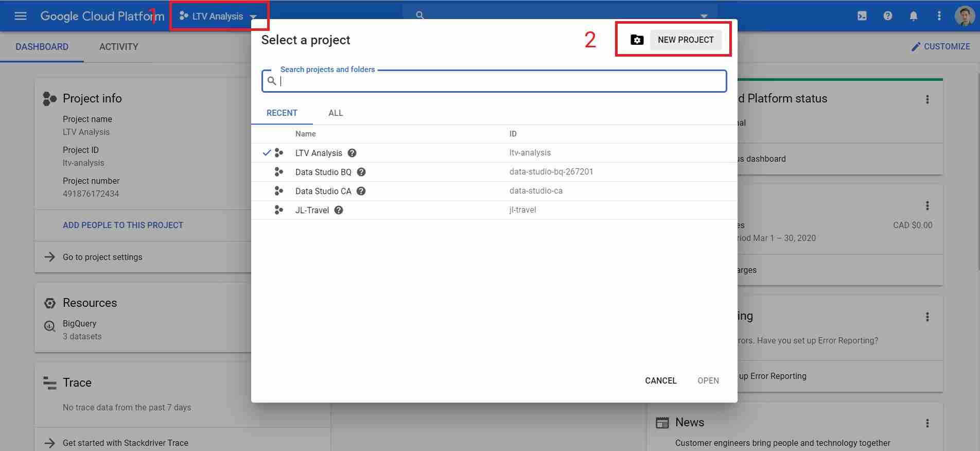The image size is (980, 451).
Task: Click the search icon in project field
Action: [272, 81]
